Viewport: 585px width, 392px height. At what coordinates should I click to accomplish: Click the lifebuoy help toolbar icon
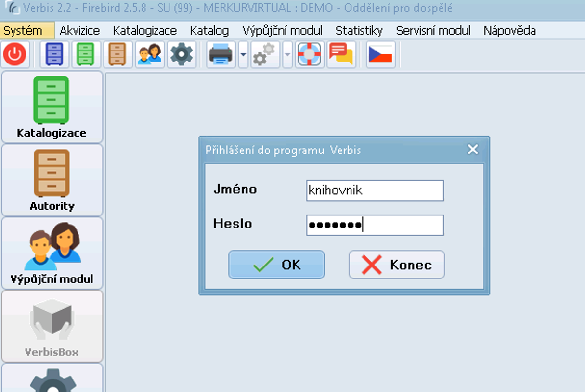click(x=309, y=54)
